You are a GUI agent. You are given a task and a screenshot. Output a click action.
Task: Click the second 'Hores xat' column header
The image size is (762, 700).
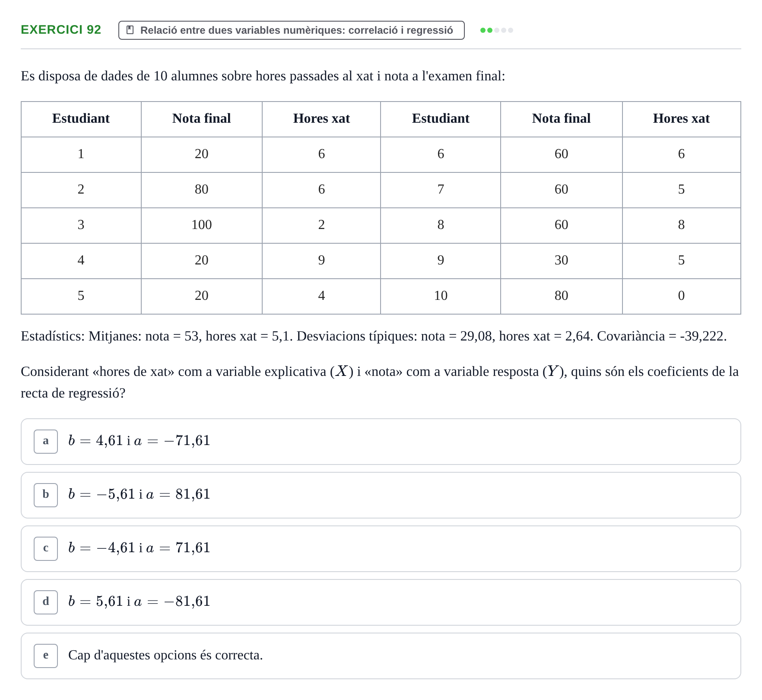(682, 119)
